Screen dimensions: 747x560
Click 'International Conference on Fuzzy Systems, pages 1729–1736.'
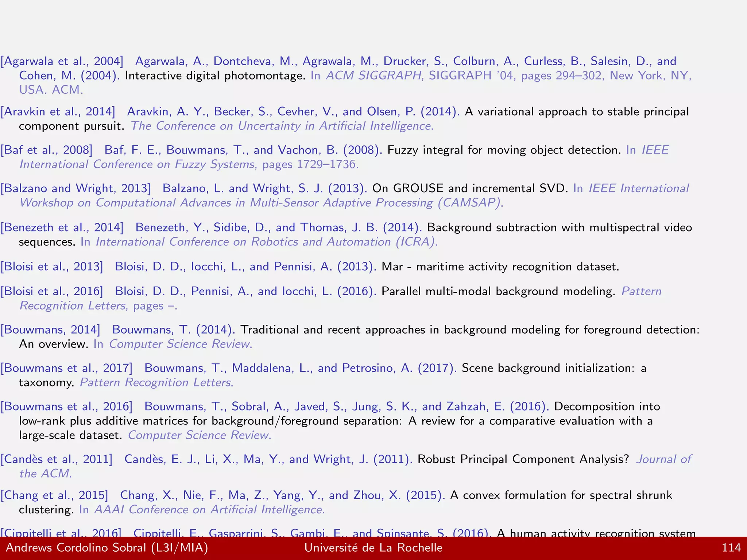(189, 164)
